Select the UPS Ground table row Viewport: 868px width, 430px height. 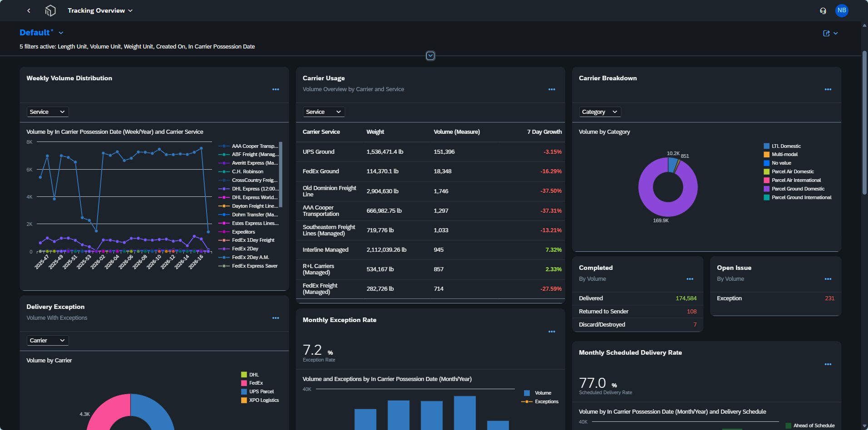pos(430,152)
